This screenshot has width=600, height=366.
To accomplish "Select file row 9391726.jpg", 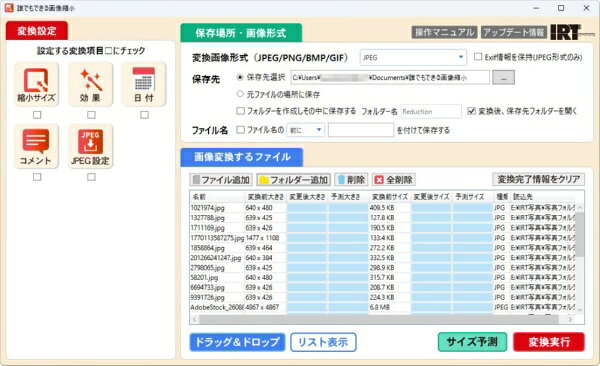I will pos(383,297).
